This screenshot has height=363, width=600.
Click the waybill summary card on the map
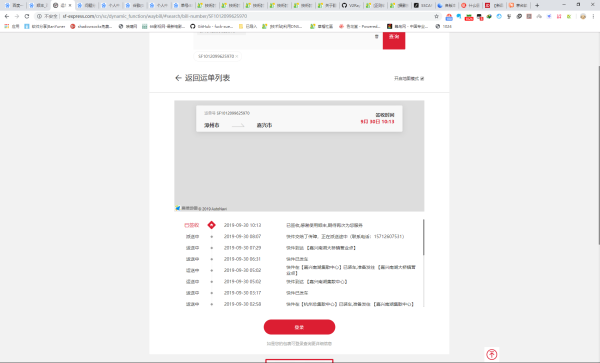(x=299, y=119)
